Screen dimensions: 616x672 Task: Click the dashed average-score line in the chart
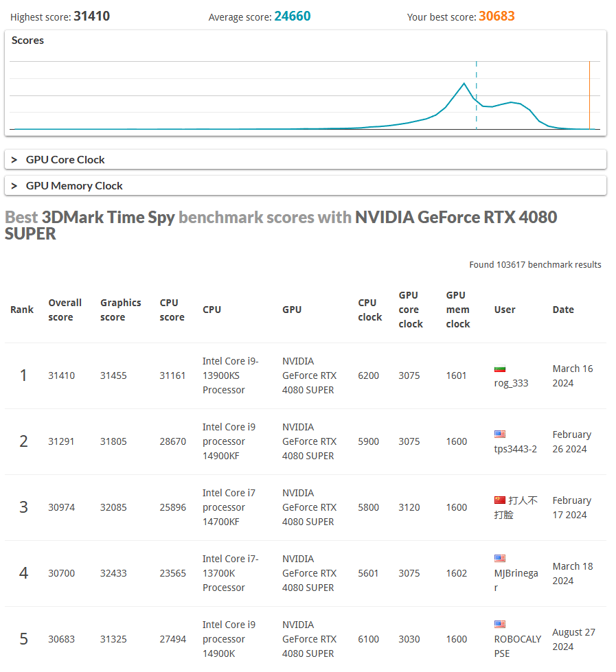(477, 95)
